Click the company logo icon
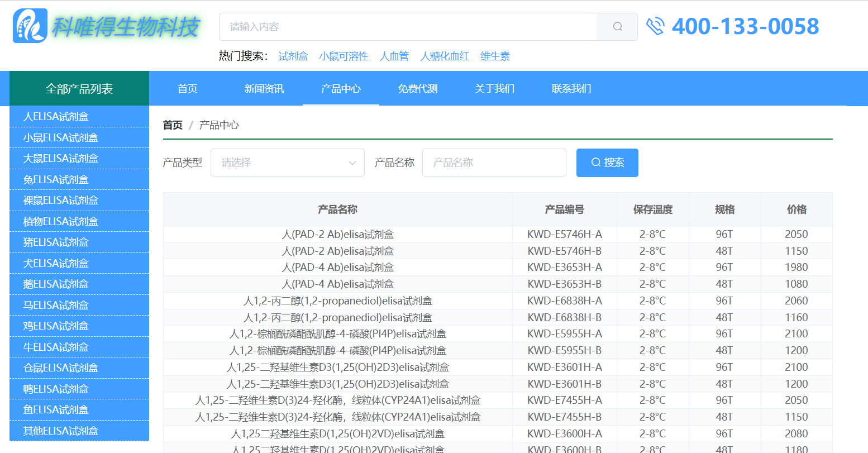Viewport: 868px width, 453px height. 30,26
